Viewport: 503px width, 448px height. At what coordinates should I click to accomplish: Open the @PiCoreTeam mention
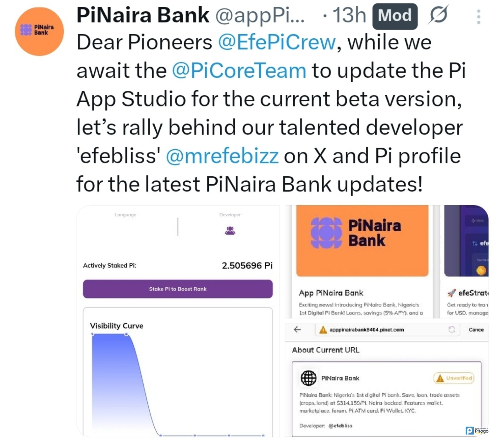tap(239, 70)
